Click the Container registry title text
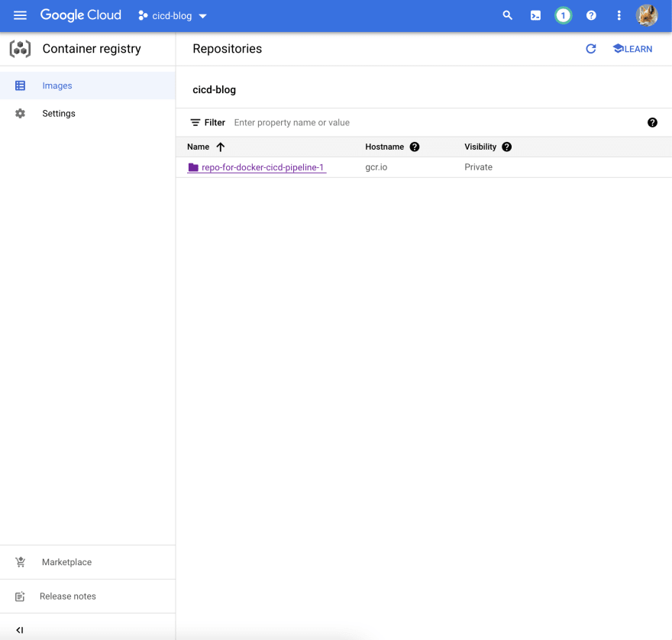This screenshot has width=672, height=640. pos(92,49)
